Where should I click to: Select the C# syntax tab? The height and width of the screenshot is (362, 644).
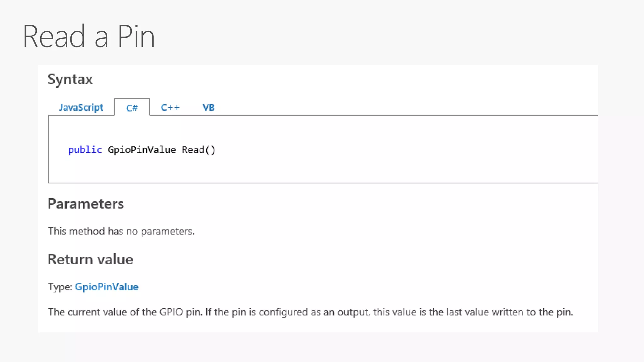coord(132,108)
